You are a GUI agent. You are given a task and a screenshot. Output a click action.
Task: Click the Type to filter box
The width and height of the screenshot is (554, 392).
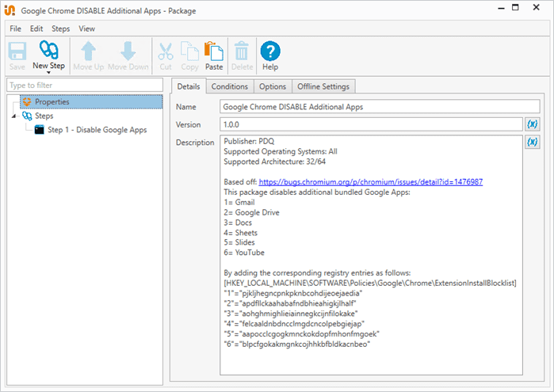(85, 85)
